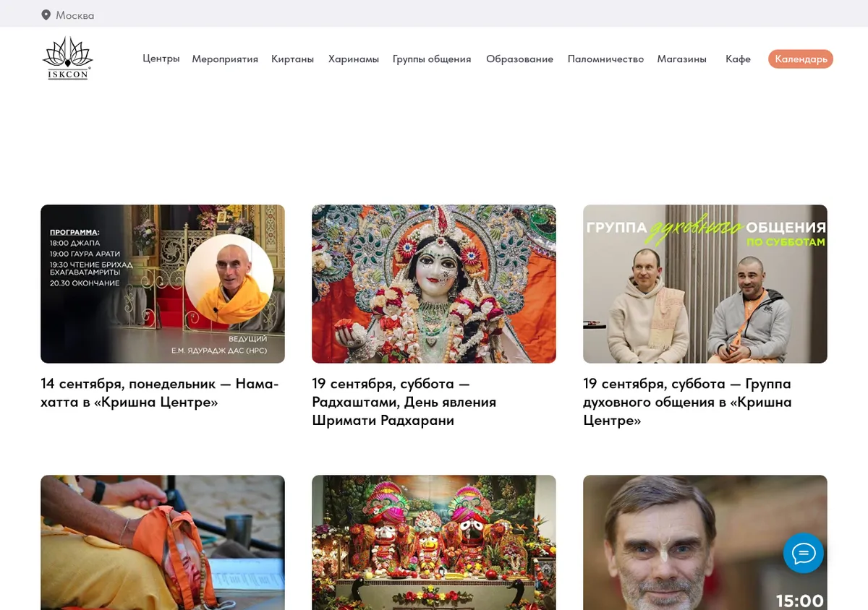
Task: Click the ISKCON lotus logo
Action: click(x=67, y=58)
